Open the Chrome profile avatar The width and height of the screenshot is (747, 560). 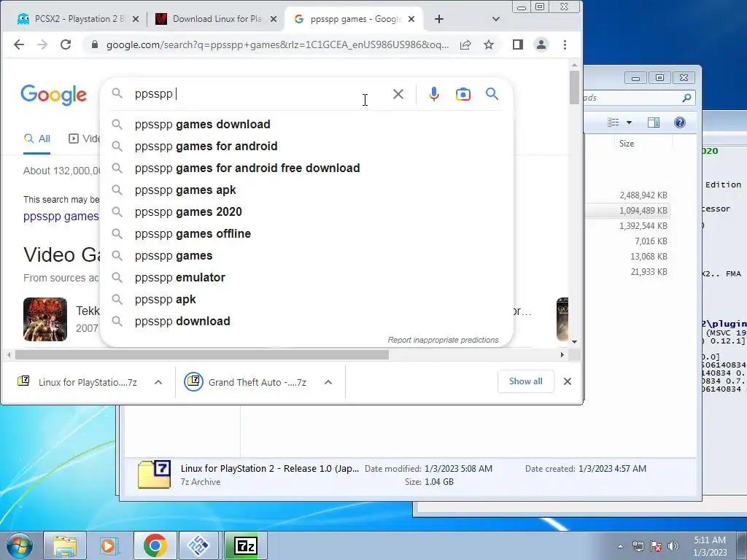point(541,44)
